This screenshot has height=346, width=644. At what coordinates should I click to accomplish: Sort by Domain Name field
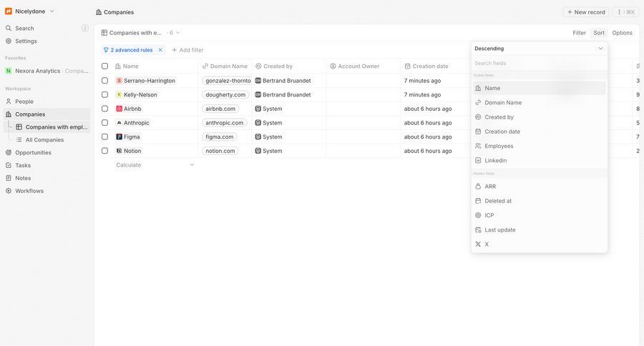[x=540, y=103]
